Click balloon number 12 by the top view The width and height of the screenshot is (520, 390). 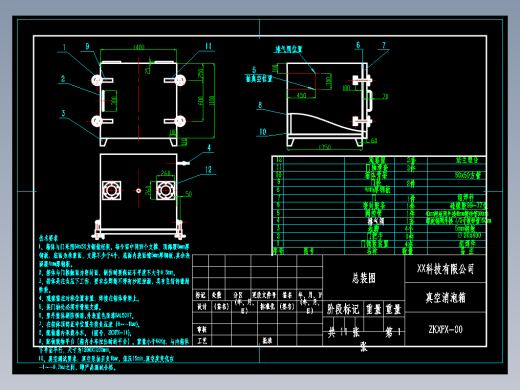[208, 169]
